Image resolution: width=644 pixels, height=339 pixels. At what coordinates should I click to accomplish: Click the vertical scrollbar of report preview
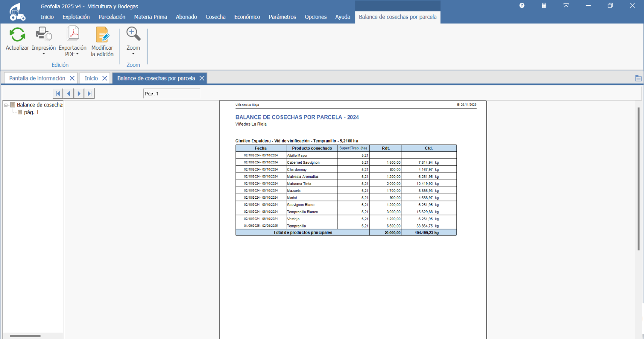click(x=638, y=178)
